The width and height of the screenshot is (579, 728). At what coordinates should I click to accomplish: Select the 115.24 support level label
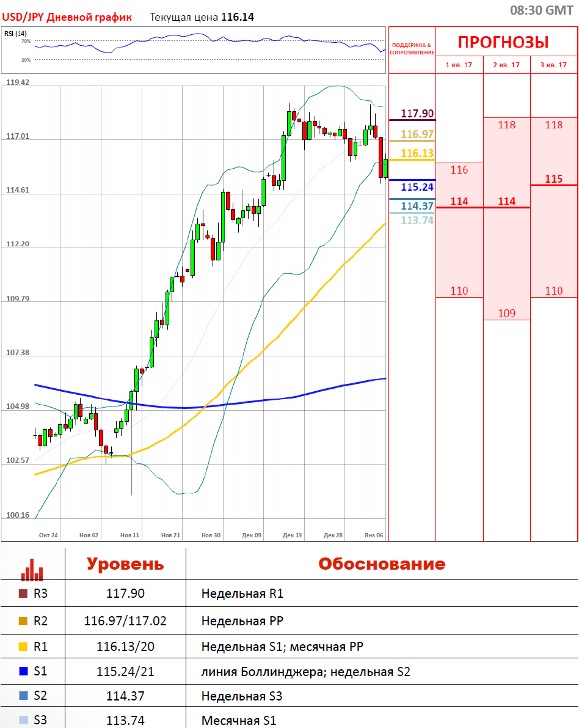pyautogui.click(x=417, y=187)
